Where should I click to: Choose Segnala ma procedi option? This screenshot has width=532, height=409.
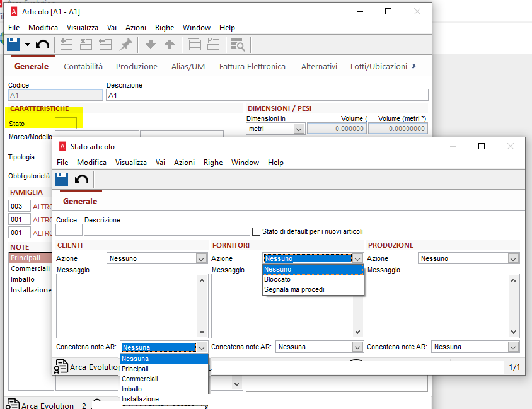313,290
